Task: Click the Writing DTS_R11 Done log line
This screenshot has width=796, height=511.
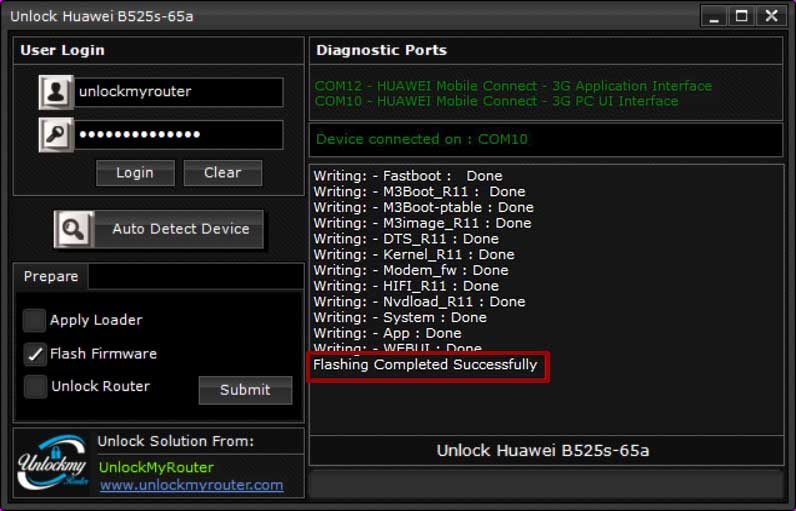Action: click(406, 239)
